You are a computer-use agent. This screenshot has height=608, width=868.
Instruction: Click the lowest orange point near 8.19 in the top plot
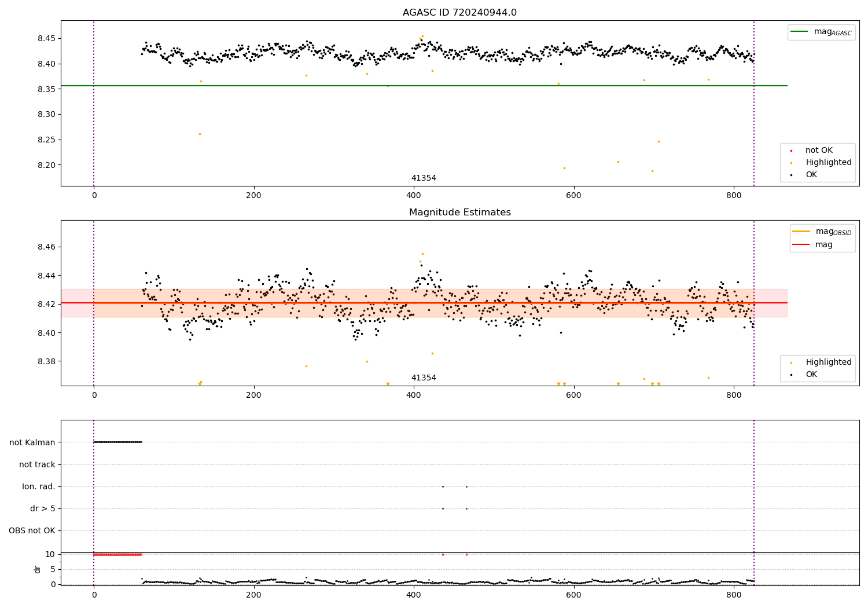coord(652,171)
